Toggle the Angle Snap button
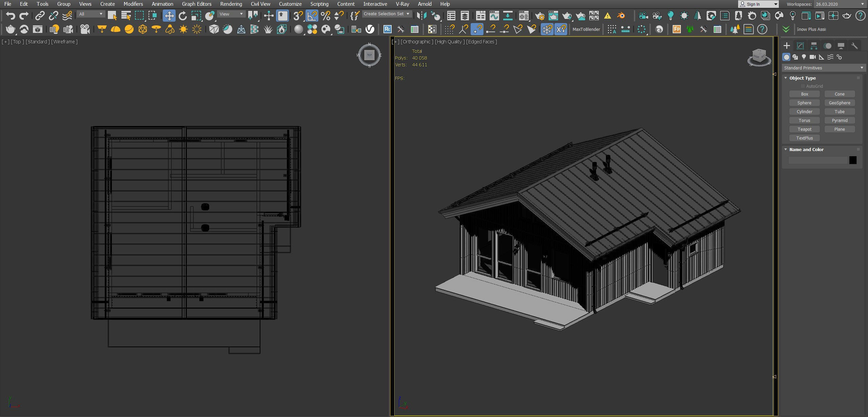Image resolution: width=868 pixels, height=417 pixels. [312, 16]
